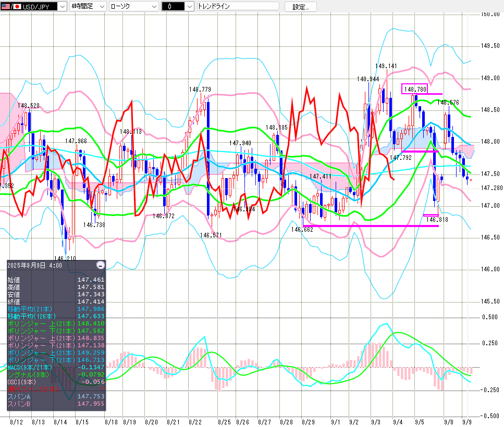Click the 146.210 low price label
504x427 pixels.
coord(65,258)
